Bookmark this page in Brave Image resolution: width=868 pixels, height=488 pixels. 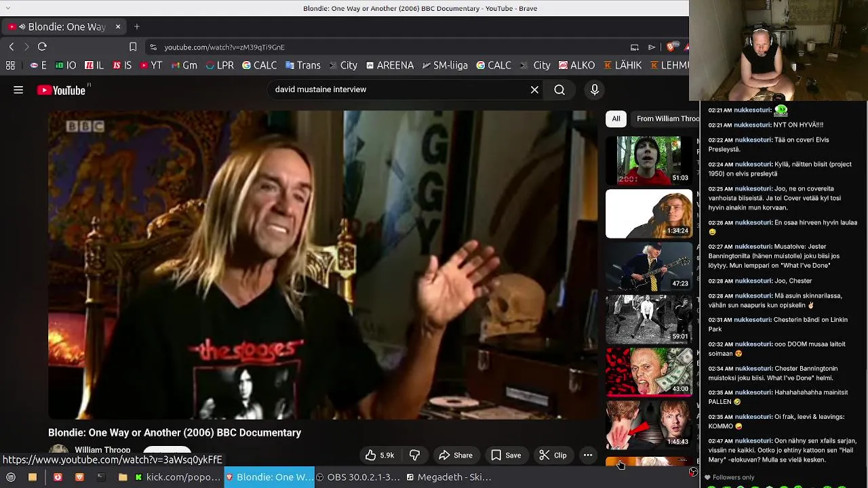pyautogui.click(x=133, y=47)
